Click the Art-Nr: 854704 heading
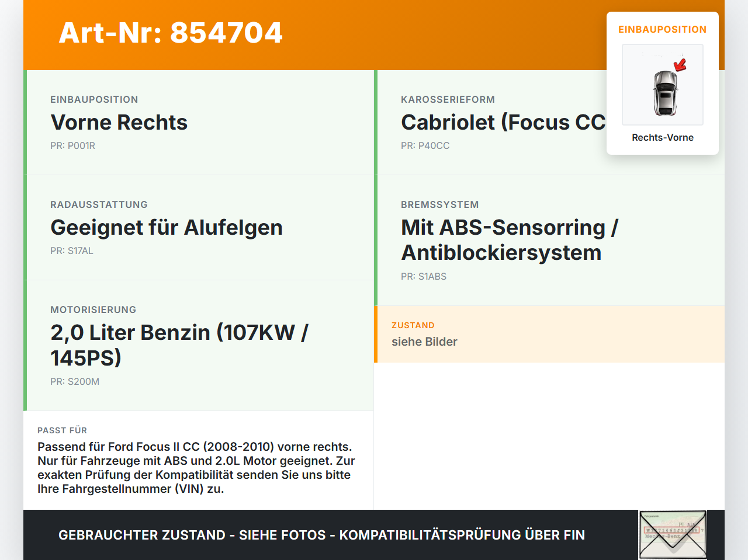 pyautogui.click(x=171, y=33)
